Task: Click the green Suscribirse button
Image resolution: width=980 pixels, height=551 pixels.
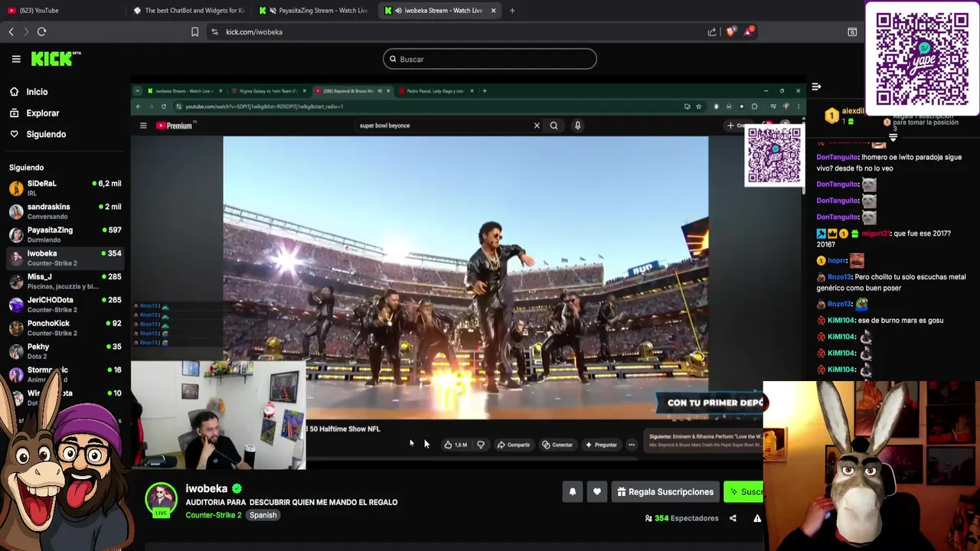Action: coord(743,492)
